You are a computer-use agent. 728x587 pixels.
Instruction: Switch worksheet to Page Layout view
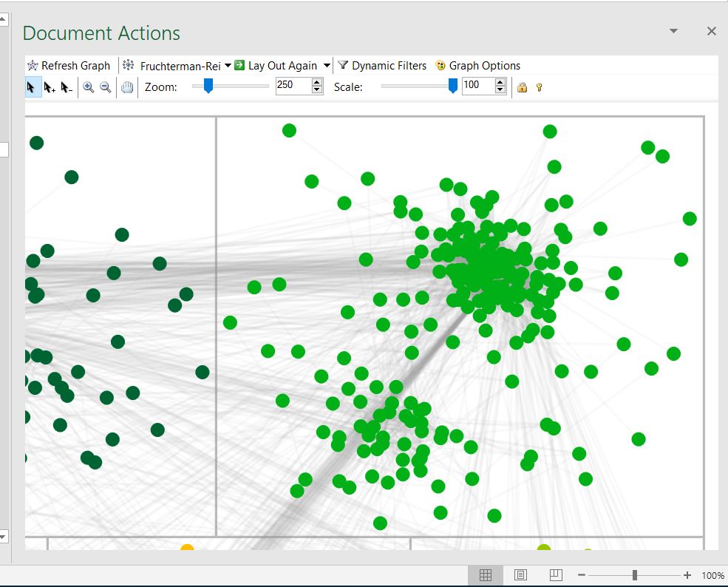click(x=520, y=574)
